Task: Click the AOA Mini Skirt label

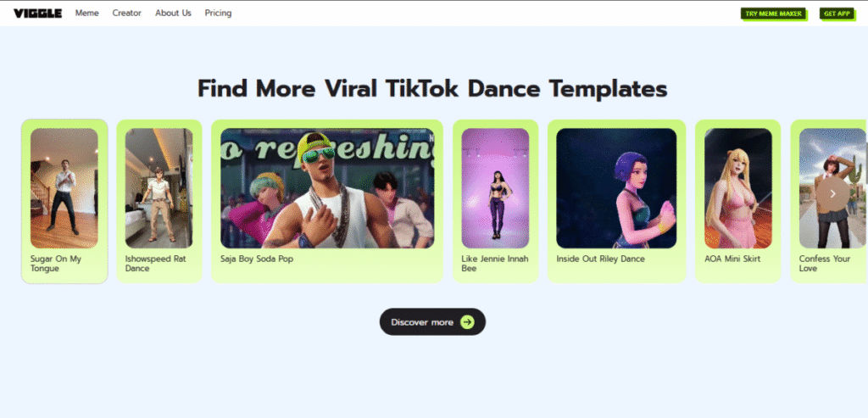Action: (x=732, y=259)
